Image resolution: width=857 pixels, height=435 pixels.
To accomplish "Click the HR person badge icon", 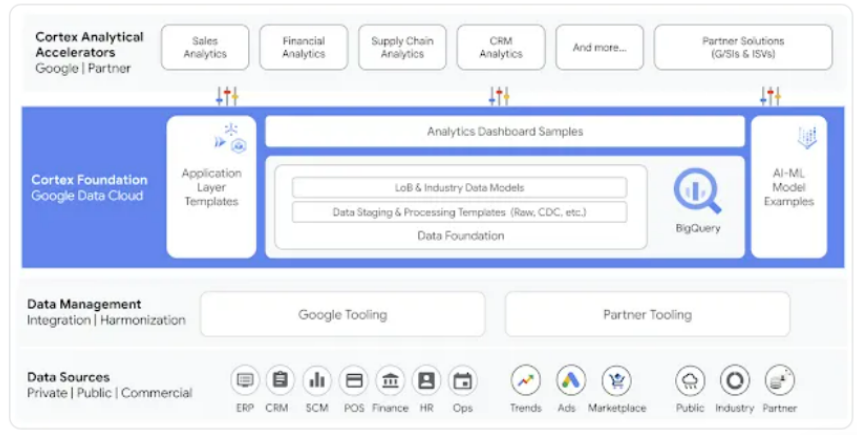I will [x=426, y=380].
